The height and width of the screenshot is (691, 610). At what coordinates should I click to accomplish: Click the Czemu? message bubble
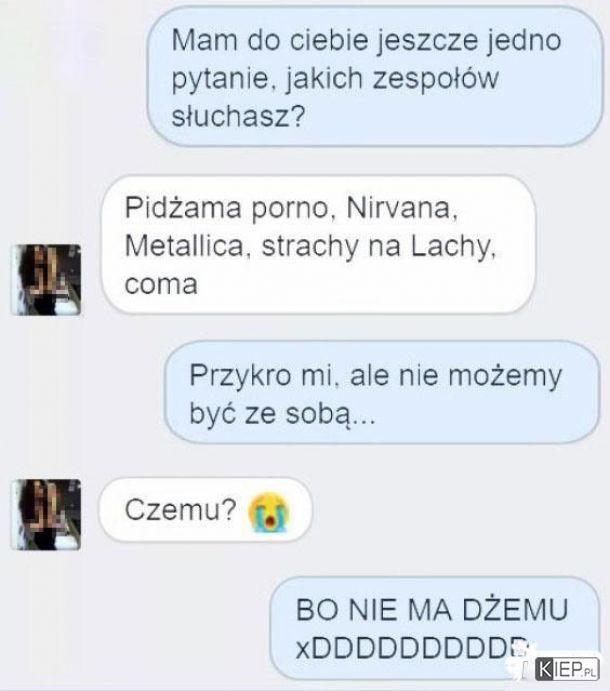[205, 510]
